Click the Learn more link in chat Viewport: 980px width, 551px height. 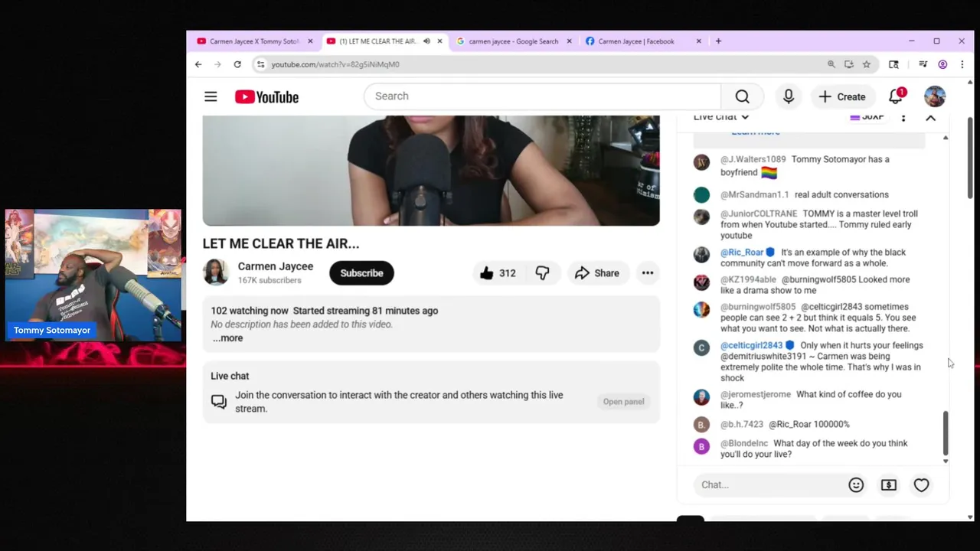(x=755, y=132)
